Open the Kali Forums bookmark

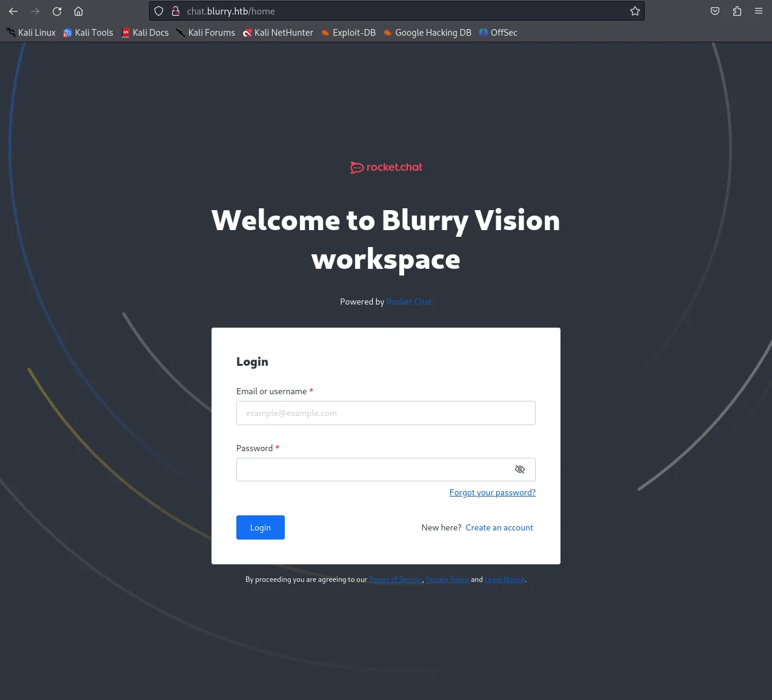(205, 33)
